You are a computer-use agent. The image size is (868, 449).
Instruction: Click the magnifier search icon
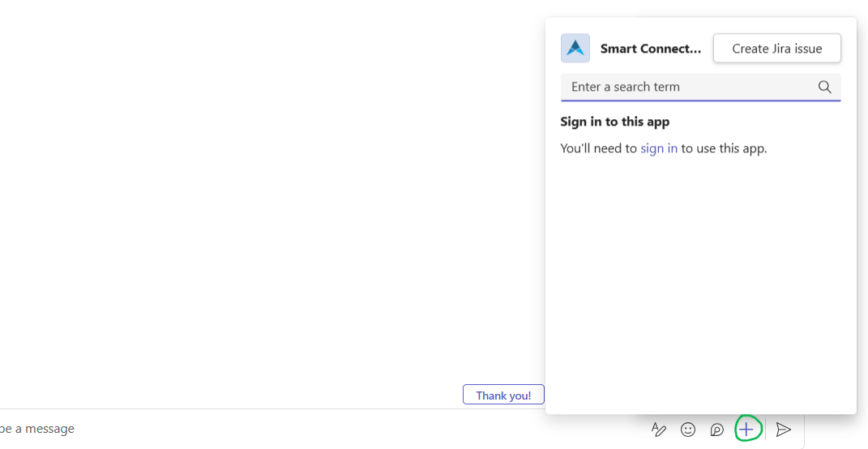point(824,87)
